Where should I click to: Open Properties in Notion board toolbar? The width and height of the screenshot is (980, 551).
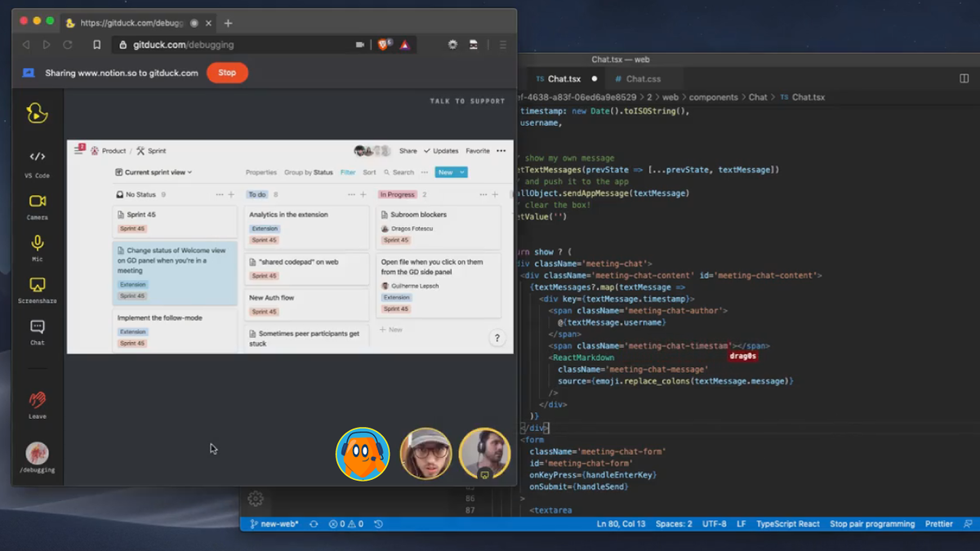pos(261,172)
